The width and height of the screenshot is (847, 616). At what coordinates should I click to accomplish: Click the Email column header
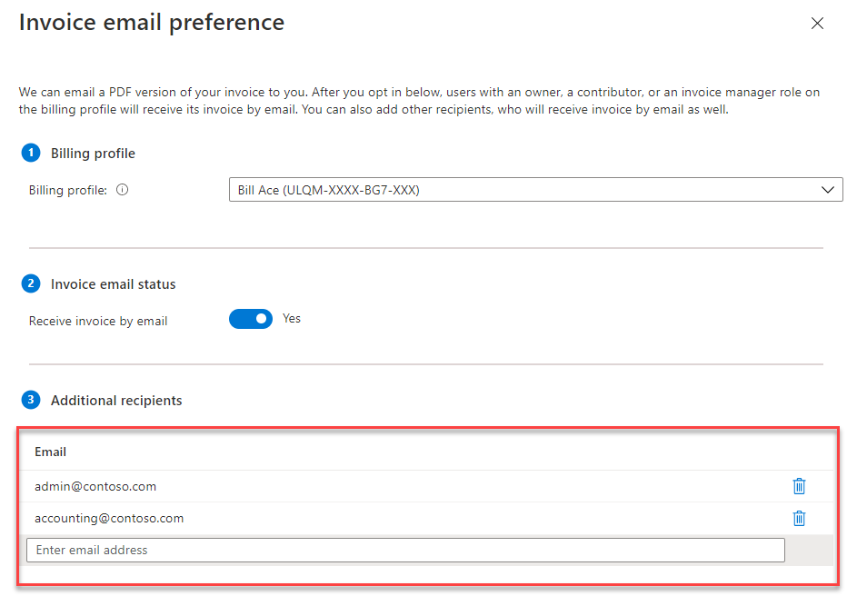(x=51, y=452)
